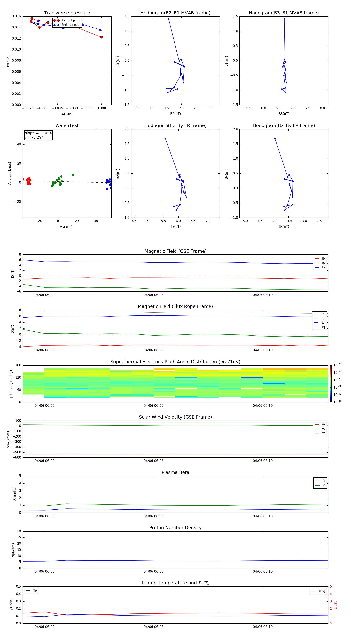The width and height of the screenshot is (351, 644).
Task: Click "04/06 06:10" under the Plasma Beta plot
Action: (263, 516)
